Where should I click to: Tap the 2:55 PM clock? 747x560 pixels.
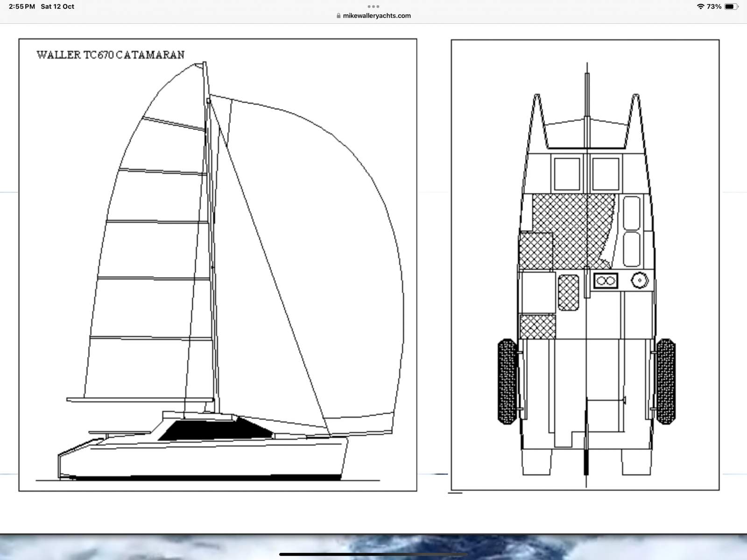(x=22, y=7)
